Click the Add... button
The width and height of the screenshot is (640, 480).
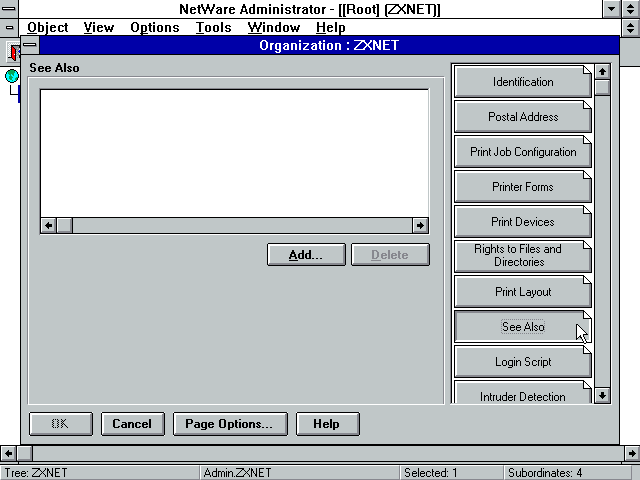306,255
